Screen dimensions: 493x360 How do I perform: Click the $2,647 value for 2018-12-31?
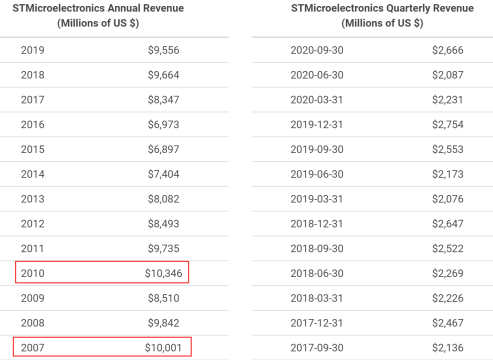448,224
